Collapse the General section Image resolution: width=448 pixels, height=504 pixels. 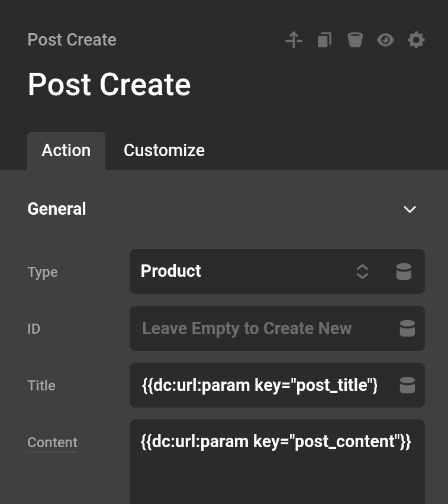click(x=410, y=209)
